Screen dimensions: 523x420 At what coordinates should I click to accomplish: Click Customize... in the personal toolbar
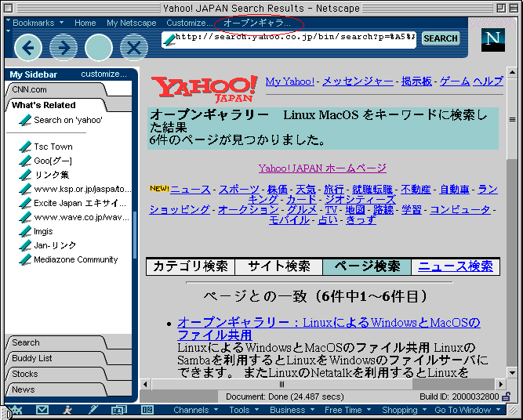tap(190, 23)
